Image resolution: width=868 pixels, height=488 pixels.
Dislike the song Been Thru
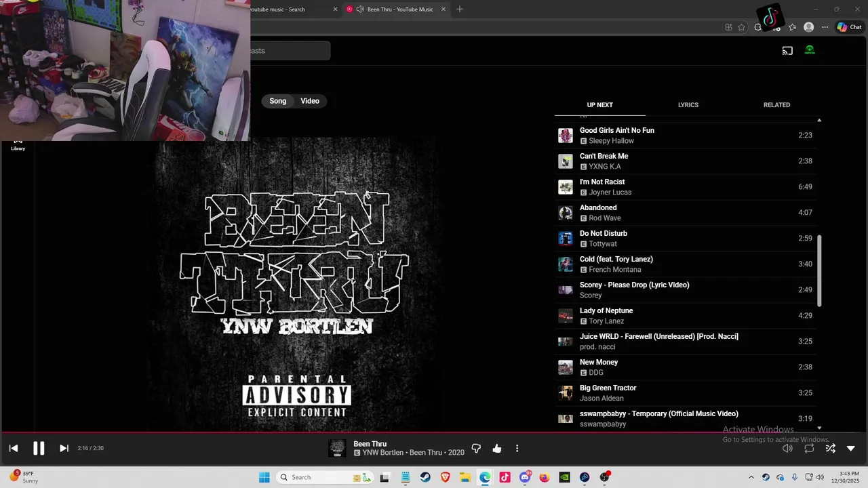(476, 448)
